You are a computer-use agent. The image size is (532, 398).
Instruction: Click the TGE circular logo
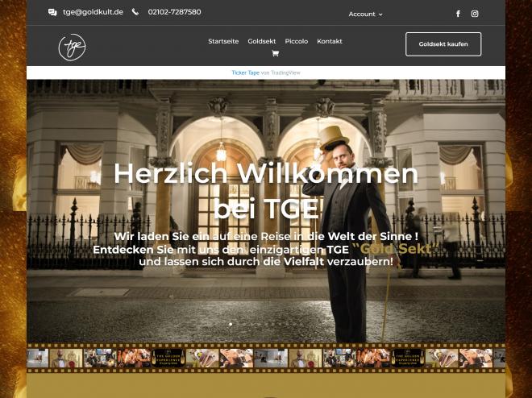tap(72, 47)
